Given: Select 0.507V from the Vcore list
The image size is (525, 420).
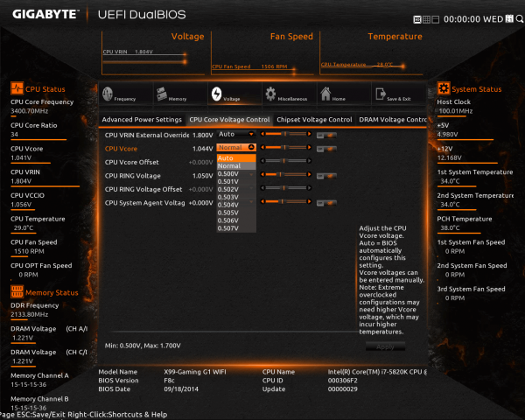Looking at the screenshot, I should 236,228.
